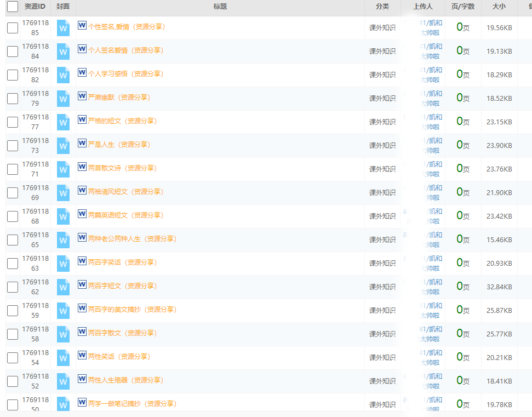
Task: Click the 分类 column header
Action: 382,7
